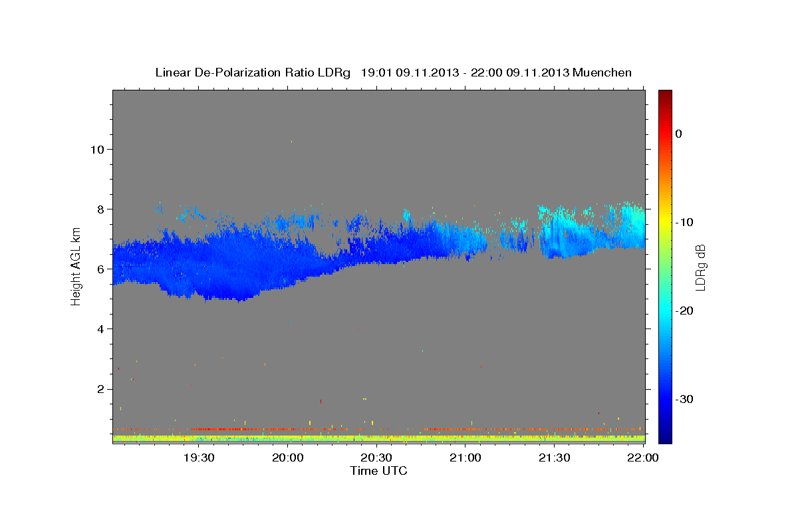Click the 8 km height tick label
Image resolution: width=798 pixels, height=532 pixels.
(99, 209)
